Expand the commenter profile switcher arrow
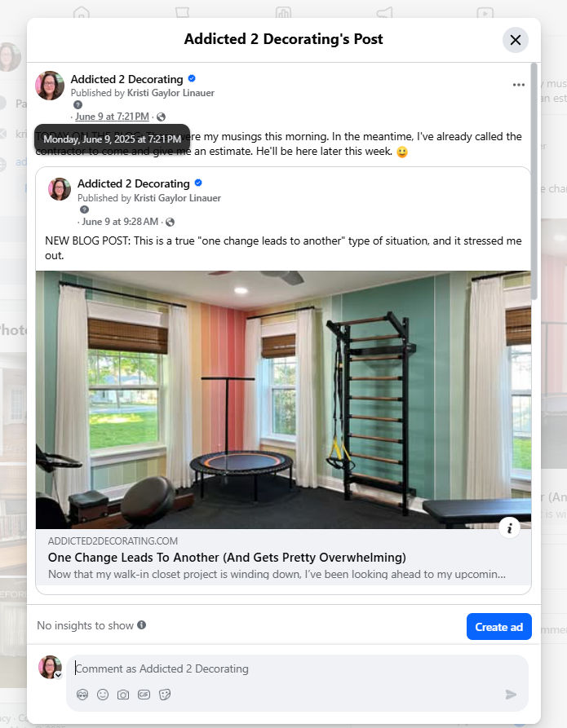Image resolution: width=567 pixels, height=728 pixels. [58, 675]
